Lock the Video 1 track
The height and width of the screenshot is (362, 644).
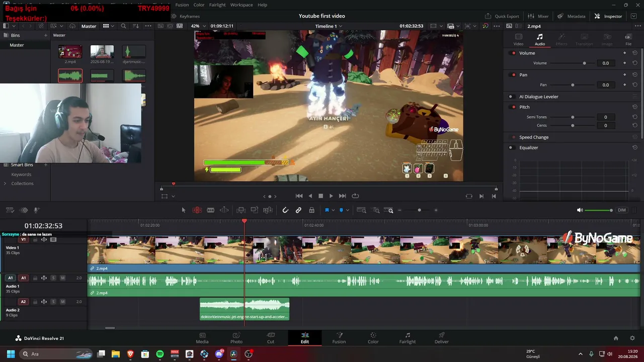point(36,240)
